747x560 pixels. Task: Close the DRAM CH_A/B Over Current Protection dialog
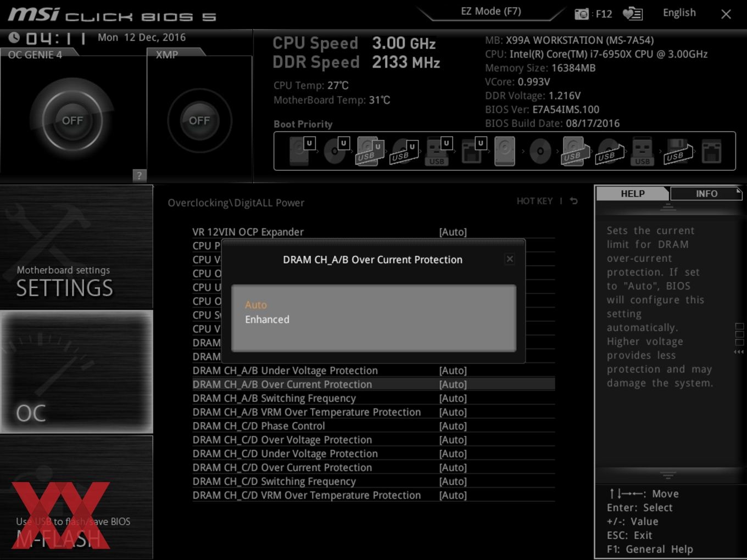[510, 259]
